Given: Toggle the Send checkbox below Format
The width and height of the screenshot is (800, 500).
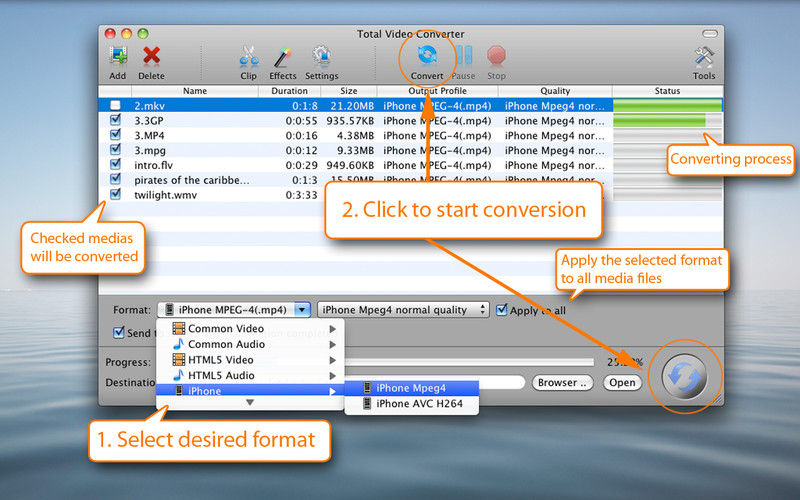Looking at the screenshot, I should pos(118,333).
